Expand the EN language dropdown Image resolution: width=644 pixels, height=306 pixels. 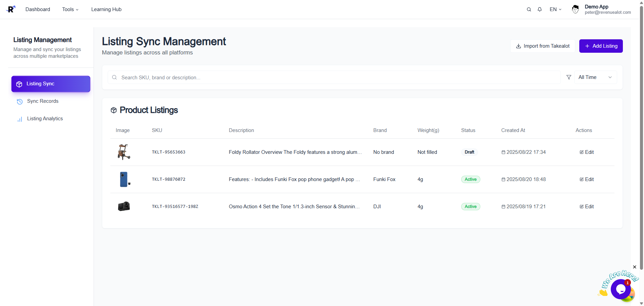point(555,9)
